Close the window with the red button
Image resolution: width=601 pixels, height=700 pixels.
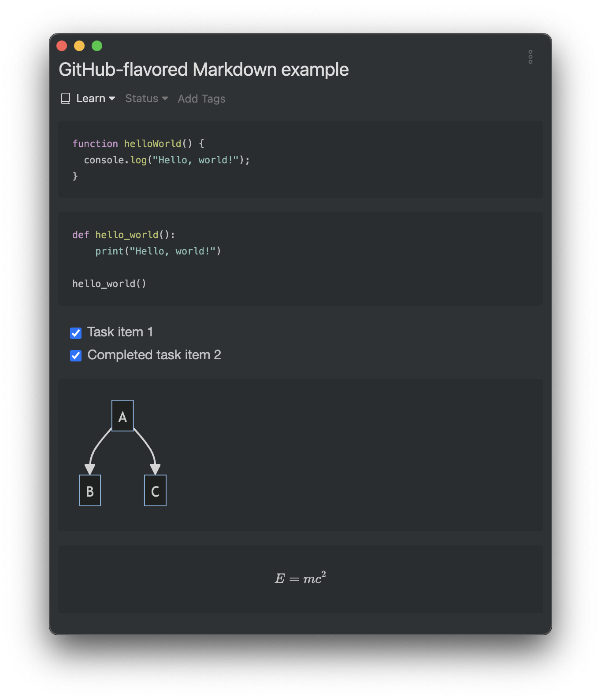point(62,46)
